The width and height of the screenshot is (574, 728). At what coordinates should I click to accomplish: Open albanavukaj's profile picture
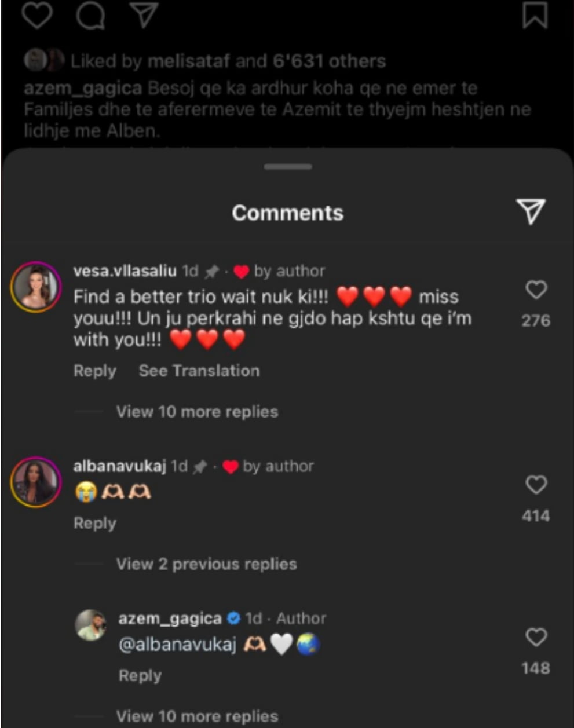click(x=36, y=482)
